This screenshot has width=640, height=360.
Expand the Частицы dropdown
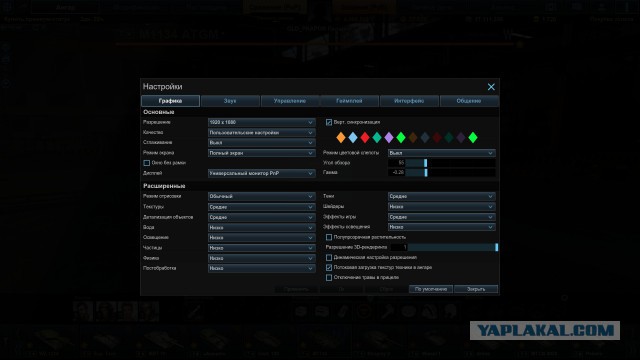pyautogui.click(x=262, y=248)
